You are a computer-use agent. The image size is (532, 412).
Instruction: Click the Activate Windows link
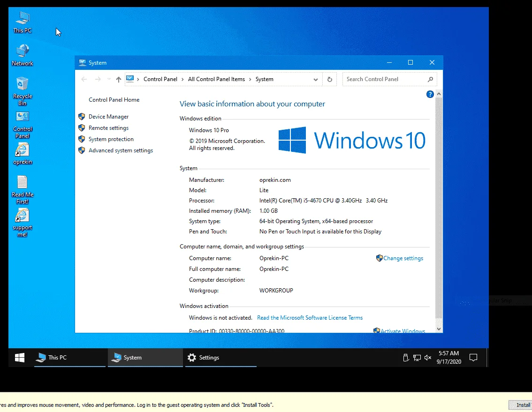[x=403, y=330]
